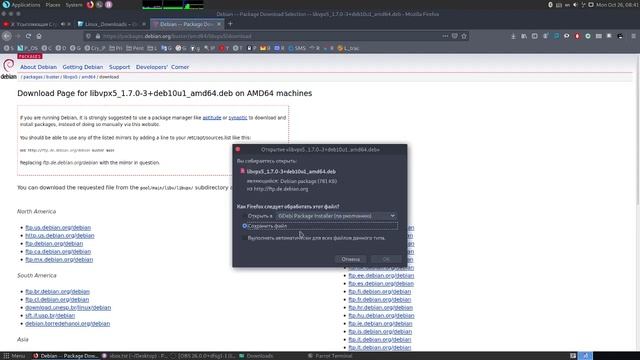Click the Отмена cancel button

(x=350, y=259)
